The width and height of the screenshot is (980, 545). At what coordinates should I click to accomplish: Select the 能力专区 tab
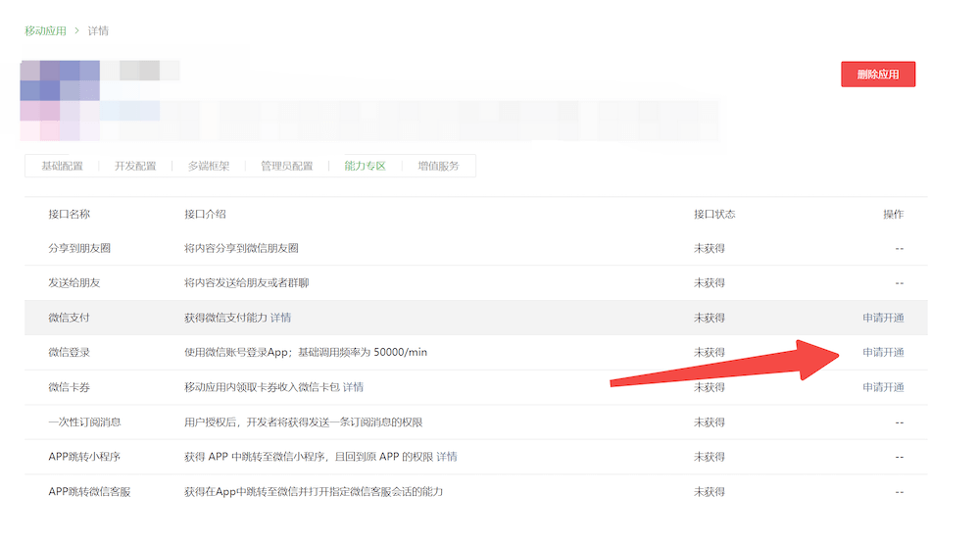tap(365, 167)
